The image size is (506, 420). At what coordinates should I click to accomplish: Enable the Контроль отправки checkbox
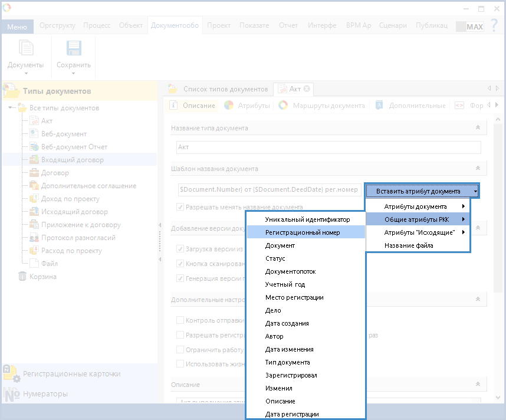[181, 321]
